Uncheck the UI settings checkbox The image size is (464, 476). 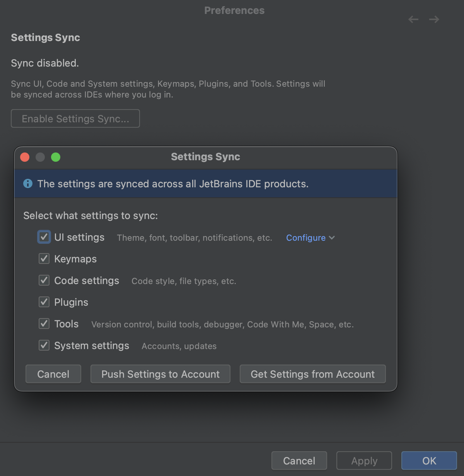(44, 237)
